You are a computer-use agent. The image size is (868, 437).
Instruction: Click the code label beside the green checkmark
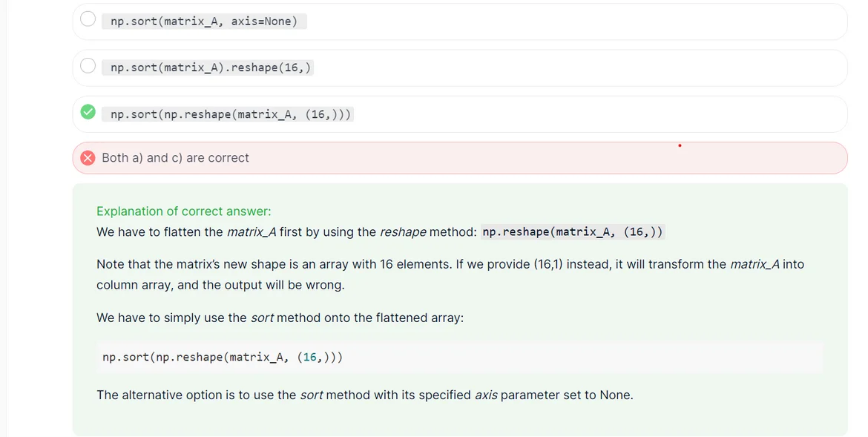(227, 114)
